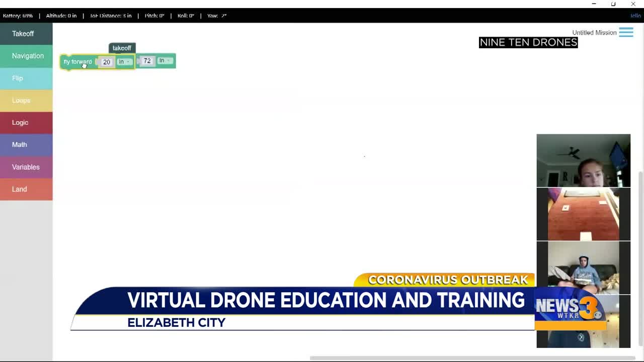The image size is (644, 362).
Task: Expand the unit dropdown next to 72
Action: coord(165,61)
